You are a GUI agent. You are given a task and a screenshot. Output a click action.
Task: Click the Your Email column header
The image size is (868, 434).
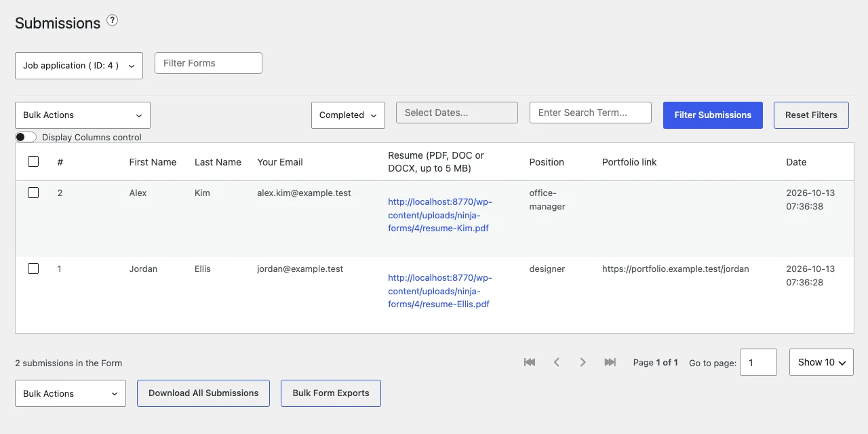click(x=280, y=162)
